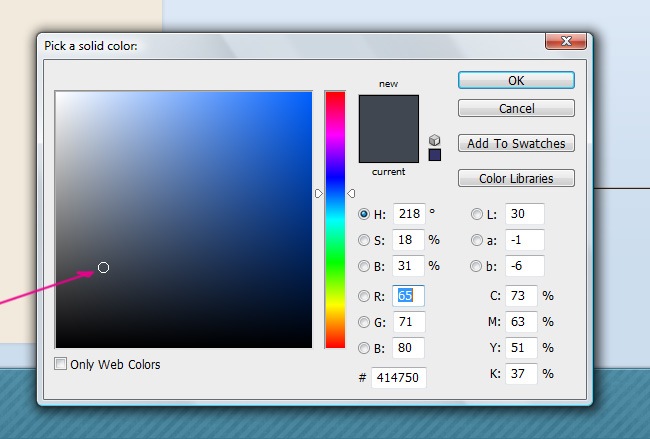
Task: Click the Add To Swatches button
Action: tap(516, 143)
